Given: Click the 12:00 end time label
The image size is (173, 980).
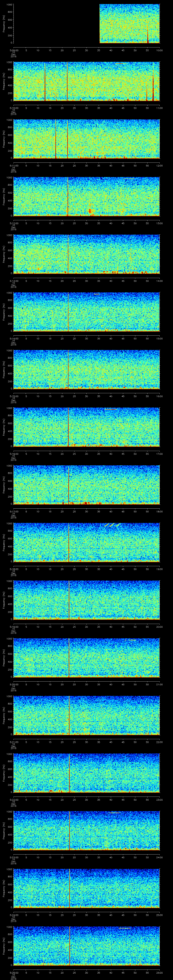Looking at the screenshot, I should [159, 166].
